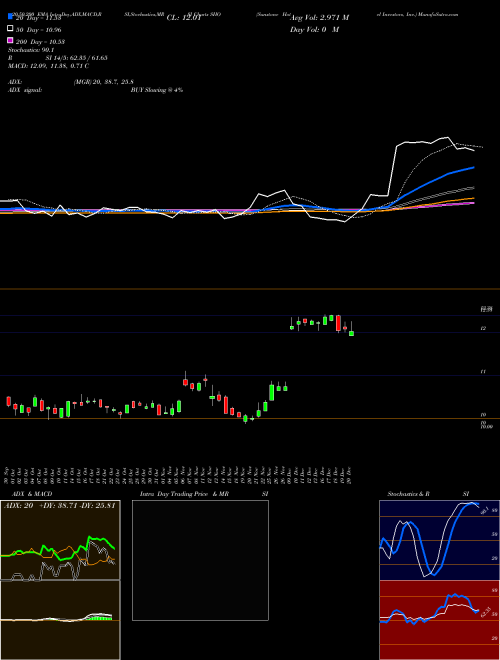Click the 'Day Vol: 0 M' text

click(314, 30)
